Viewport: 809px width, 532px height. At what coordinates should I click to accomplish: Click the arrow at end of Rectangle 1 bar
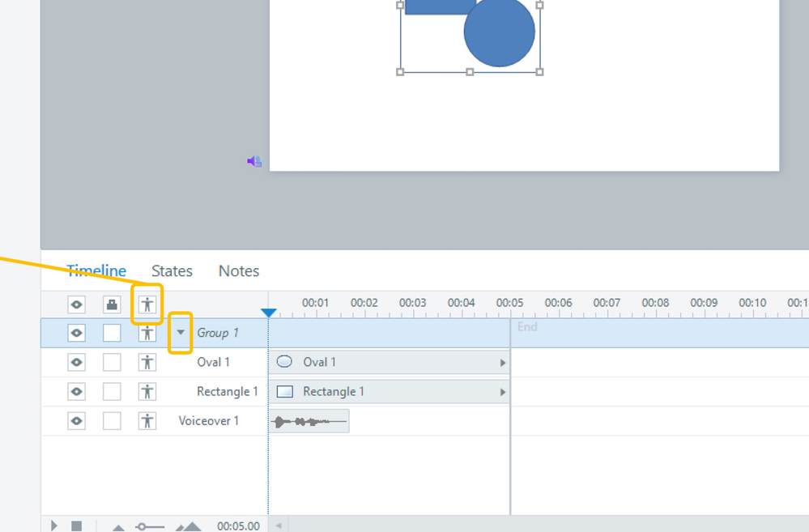(x=503, y=392)
